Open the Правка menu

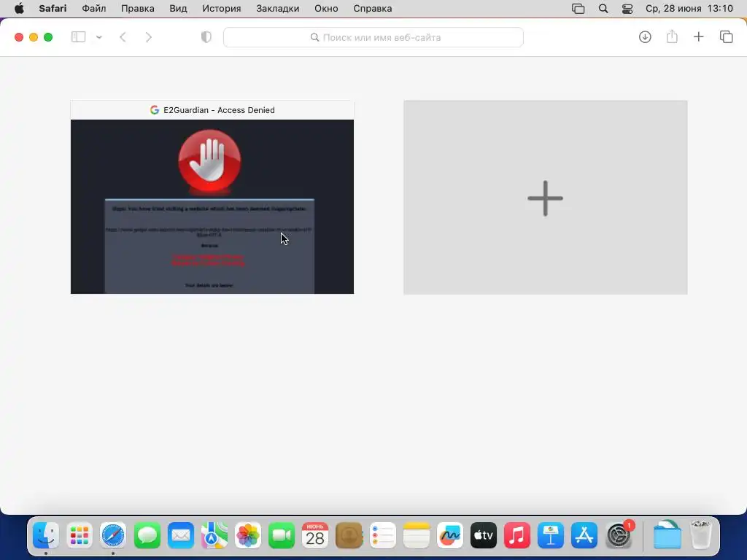[138, 9]
